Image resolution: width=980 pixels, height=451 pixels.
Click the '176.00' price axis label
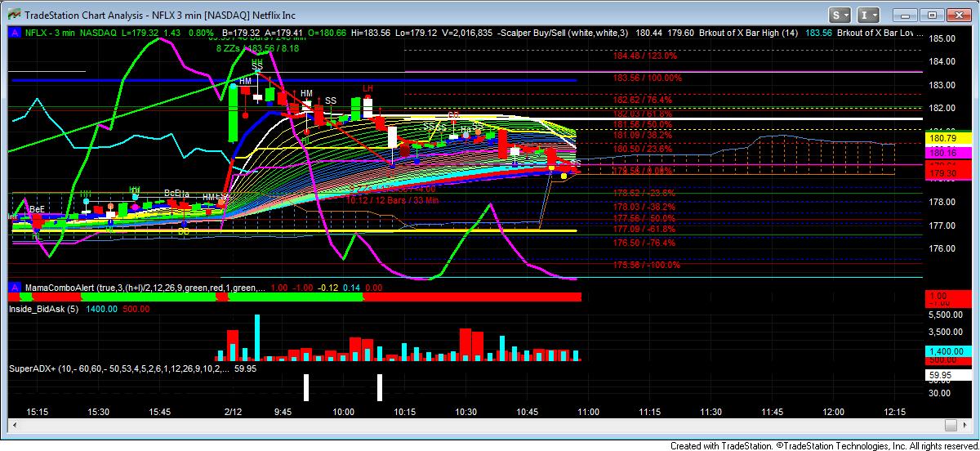tap(943, 248)
